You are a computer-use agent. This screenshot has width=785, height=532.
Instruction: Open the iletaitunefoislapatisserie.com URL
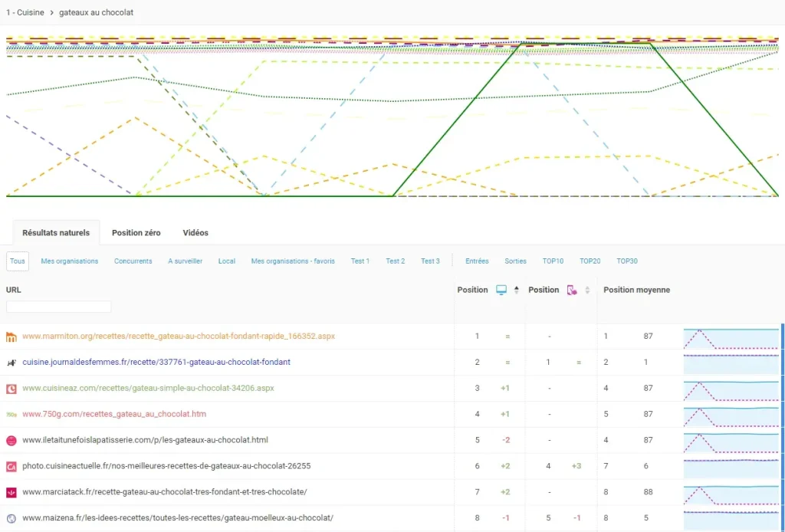tap(145, 441)
